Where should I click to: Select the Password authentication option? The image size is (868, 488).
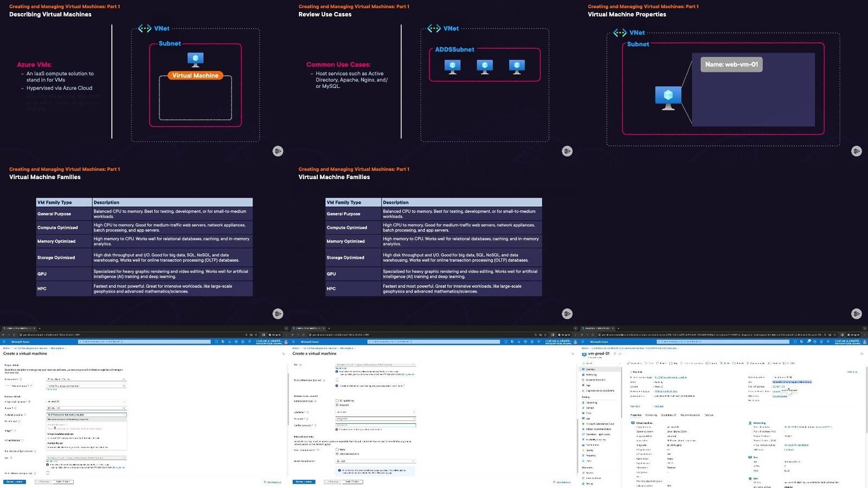click(x=337, y=405)
